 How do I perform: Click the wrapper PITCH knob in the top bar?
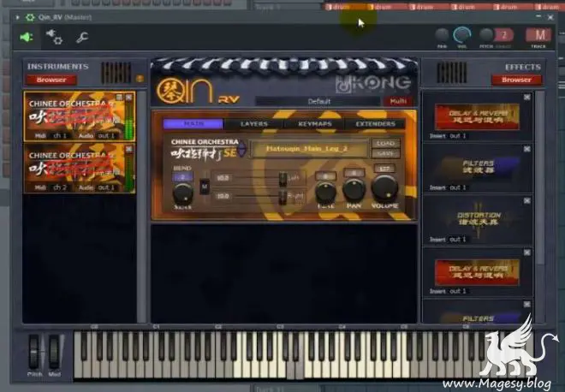pyautogui.click(x=486, y=35)
